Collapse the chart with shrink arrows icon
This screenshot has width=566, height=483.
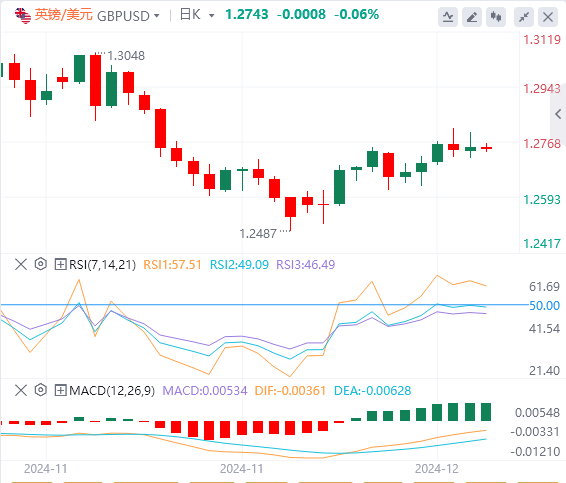point(524,17)
